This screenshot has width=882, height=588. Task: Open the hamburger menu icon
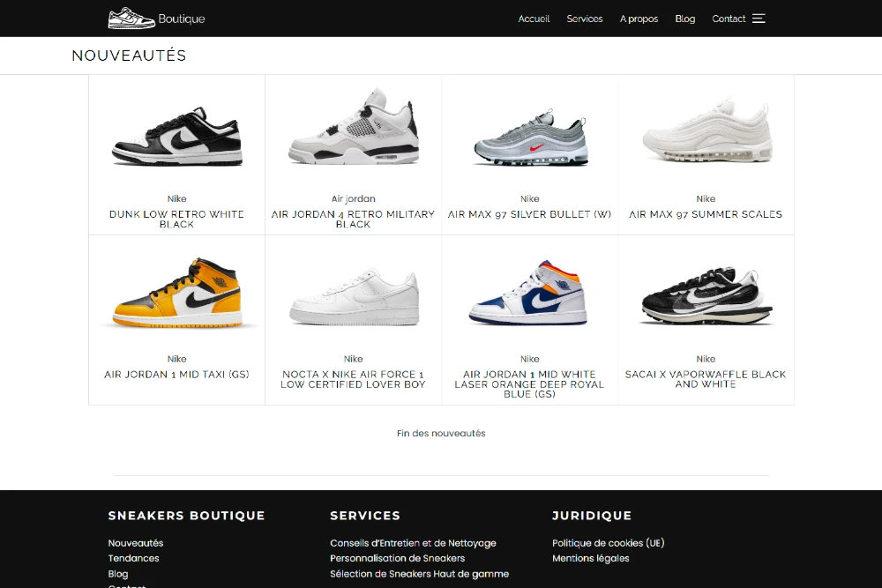pos(759,19)
